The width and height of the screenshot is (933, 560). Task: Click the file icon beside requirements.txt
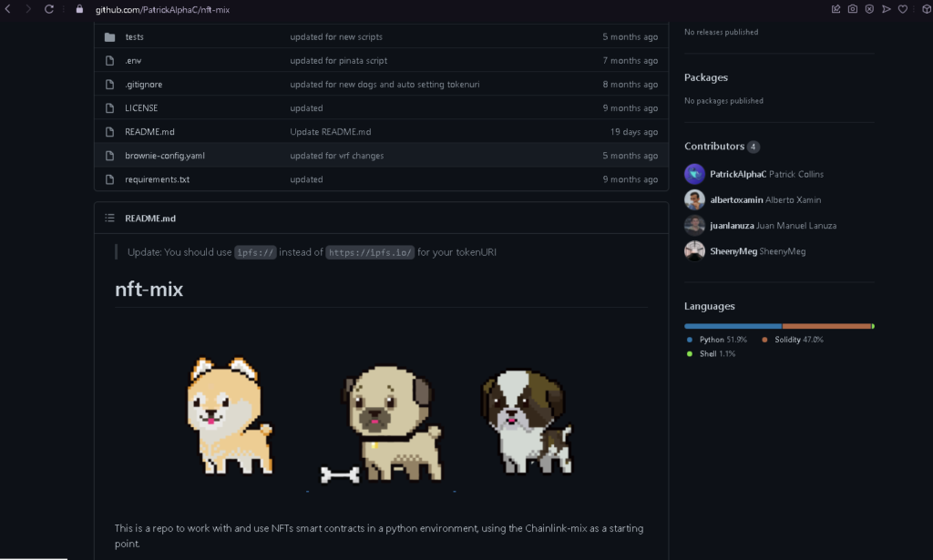pyautogui.click(x=109, y=179)
